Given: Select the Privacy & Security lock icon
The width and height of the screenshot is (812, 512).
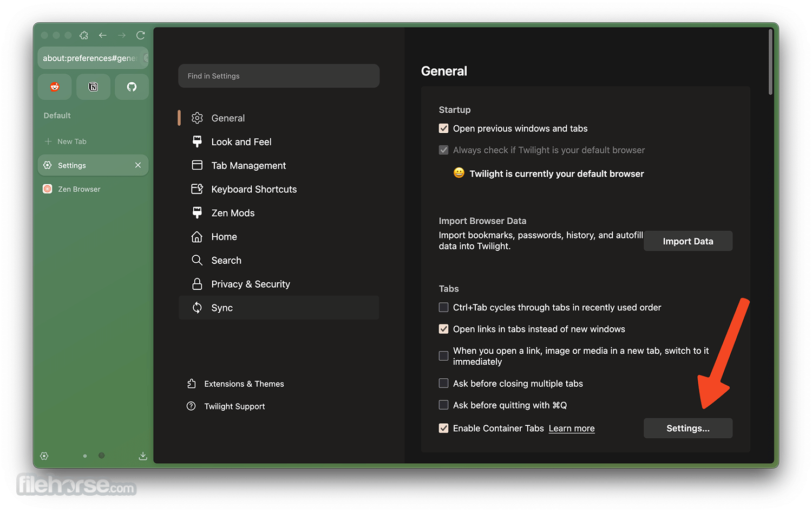Looking at the screenshot, I should click(197, 284).
